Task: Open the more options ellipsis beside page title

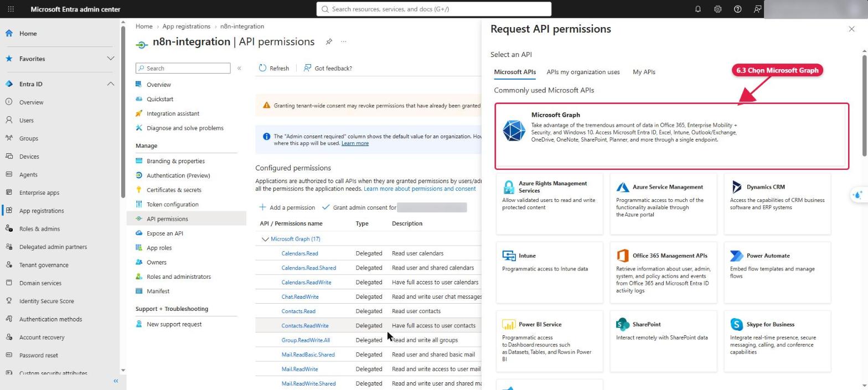Action: click(344, 41)
